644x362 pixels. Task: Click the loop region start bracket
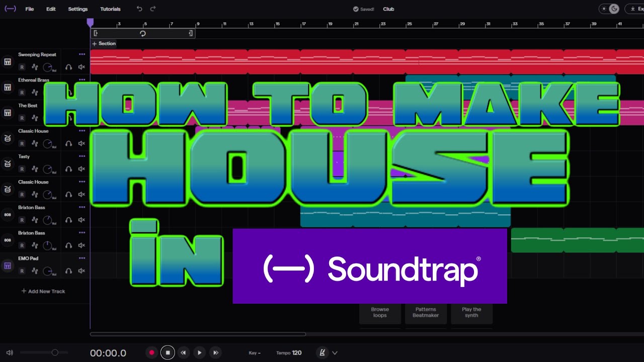click(96, 33)
